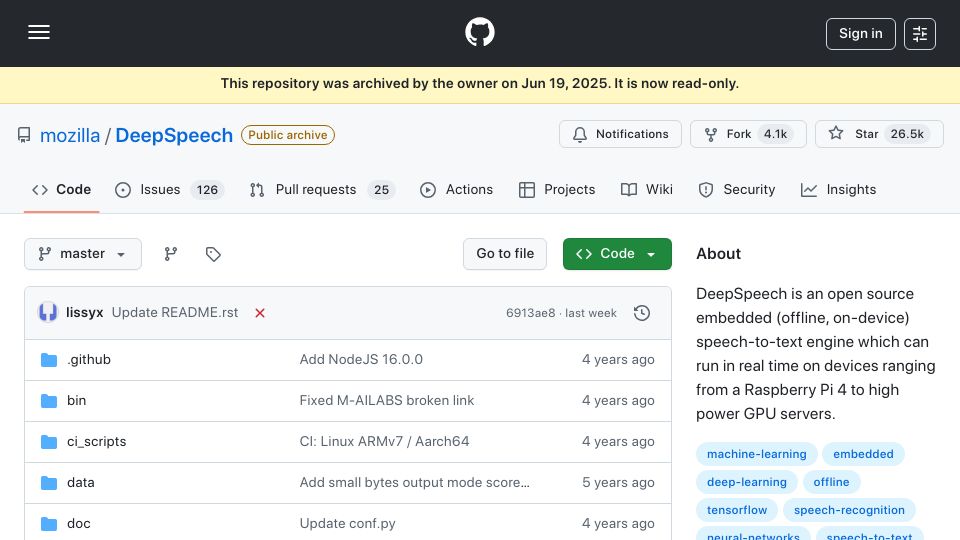Open the lissyx author link
960x540 pixels.
84,312
